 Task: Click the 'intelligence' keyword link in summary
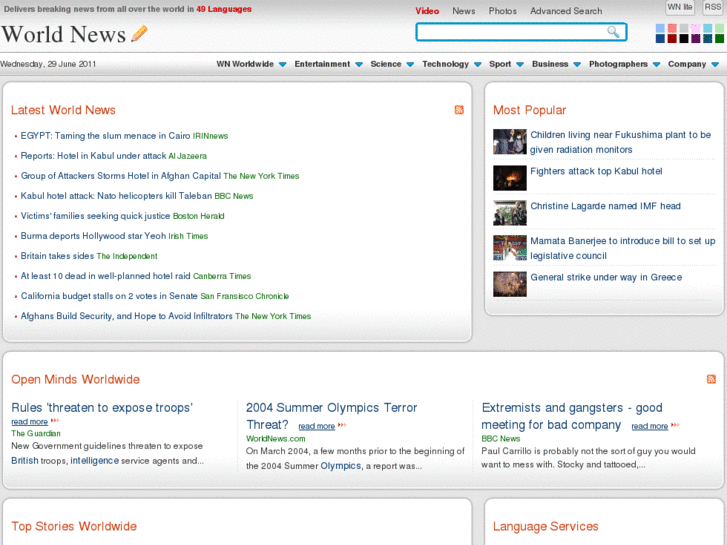coord(95,460)
